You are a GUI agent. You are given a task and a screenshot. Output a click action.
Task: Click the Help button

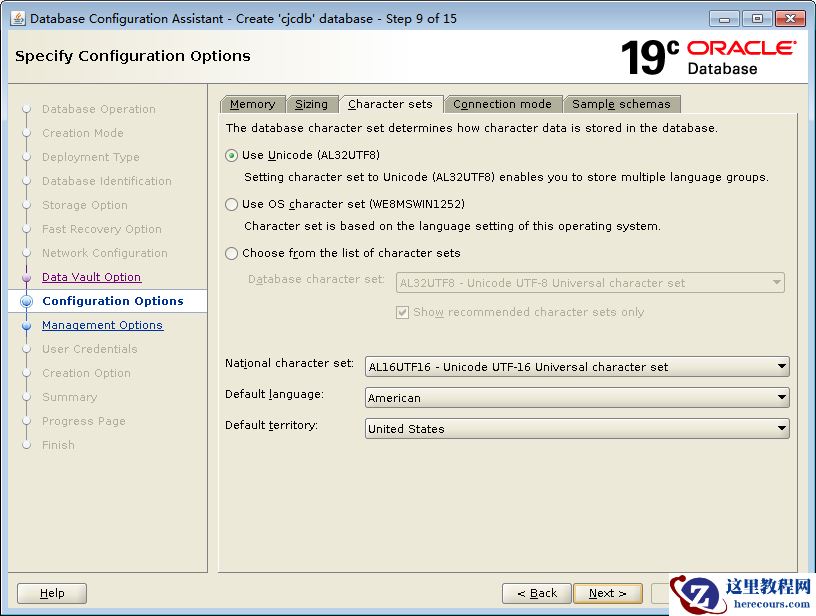[52, 593]
